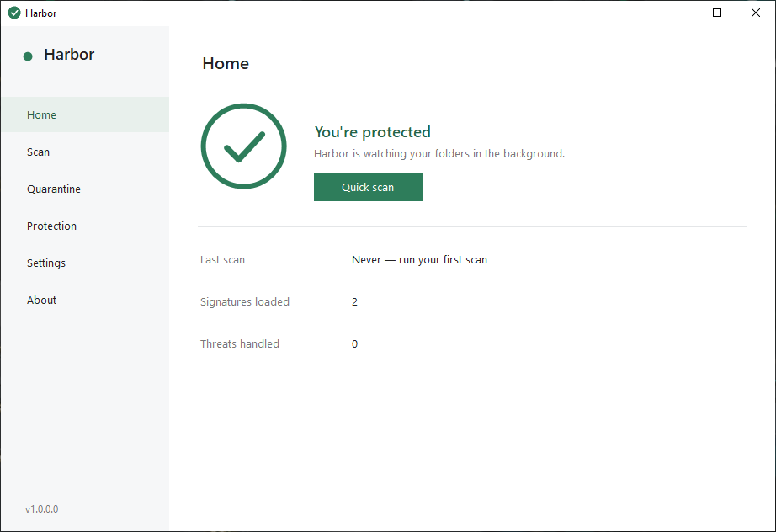Open Settings from the sidebar

85,263
